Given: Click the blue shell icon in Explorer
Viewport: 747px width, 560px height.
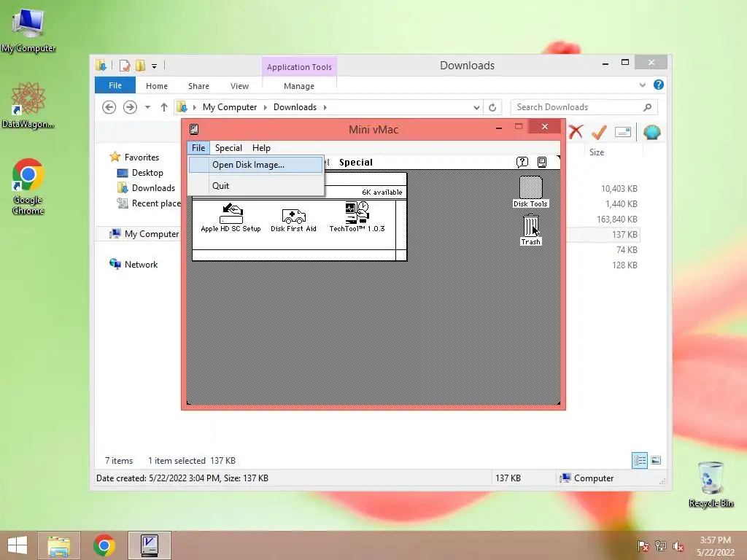Looking at the screenshot, I should tap(651, 132).
